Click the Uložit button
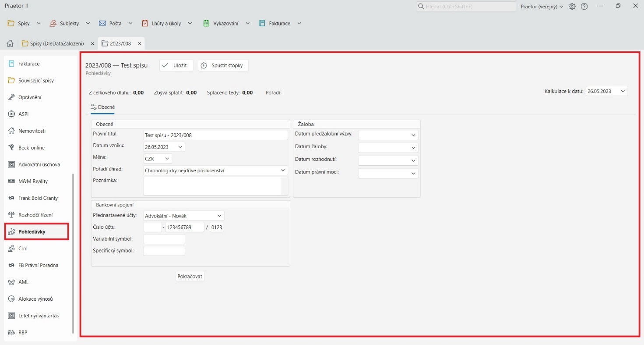 click(x=176, y=65)
